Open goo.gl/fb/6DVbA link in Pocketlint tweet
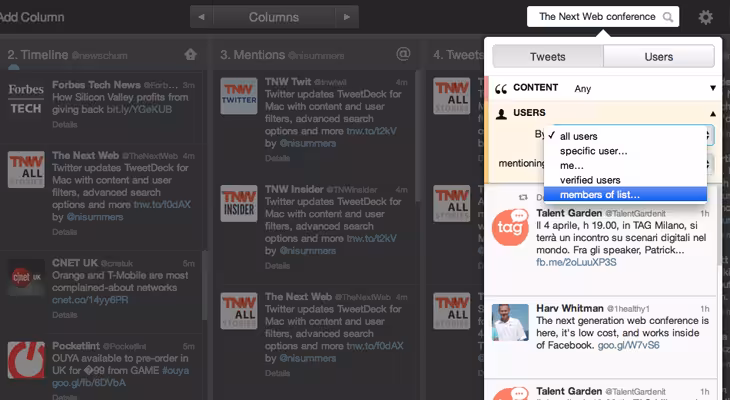Screen dimensions: 730x400 pos(88,383)
